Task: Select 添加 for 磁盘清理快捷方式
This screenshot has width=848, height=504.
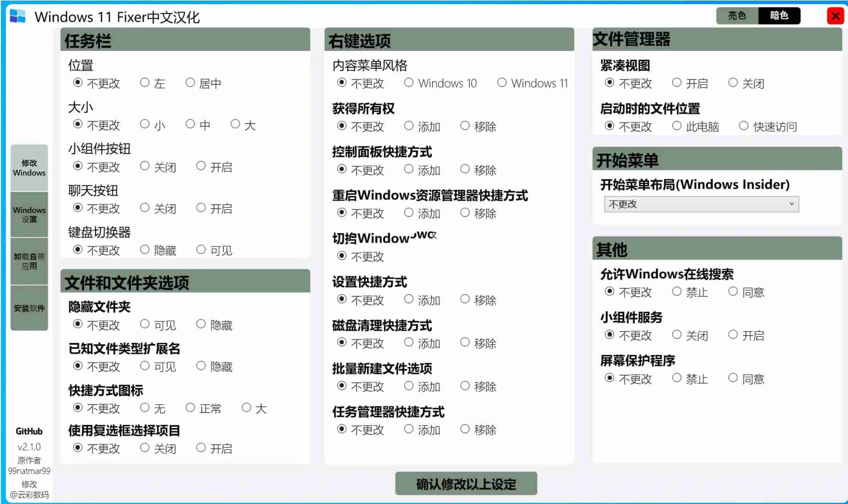Action: (x=422, y=343)
